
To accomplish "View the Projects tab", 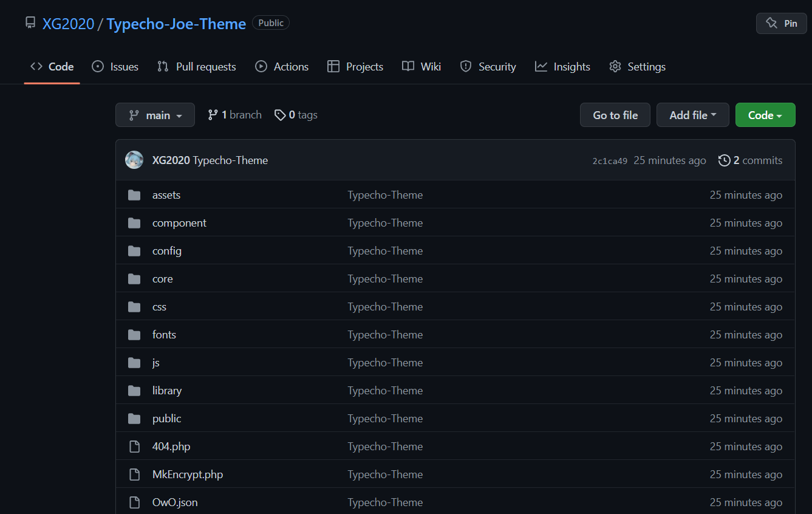I will tap(355, 67).
